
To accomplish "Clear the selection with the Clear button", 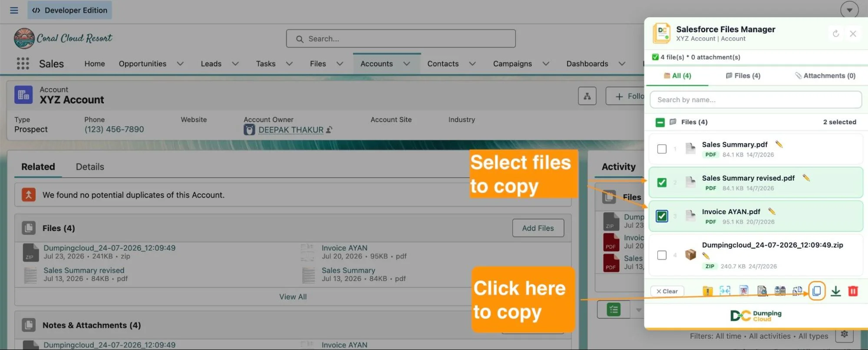I will 667,291.
